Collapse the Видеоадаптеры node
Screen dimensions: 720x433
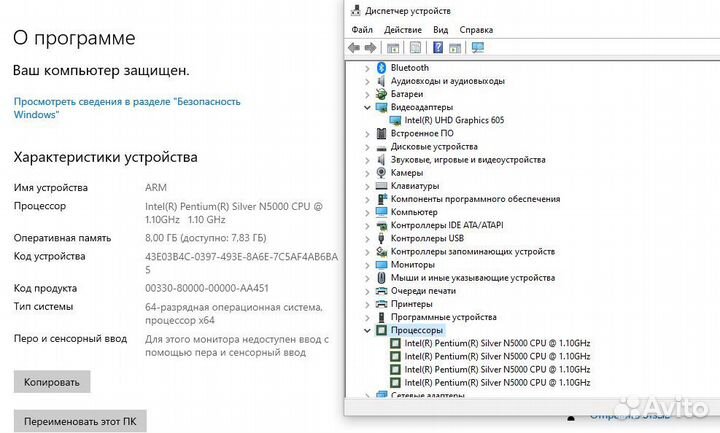pyautogui.click(x=367, y=107)
